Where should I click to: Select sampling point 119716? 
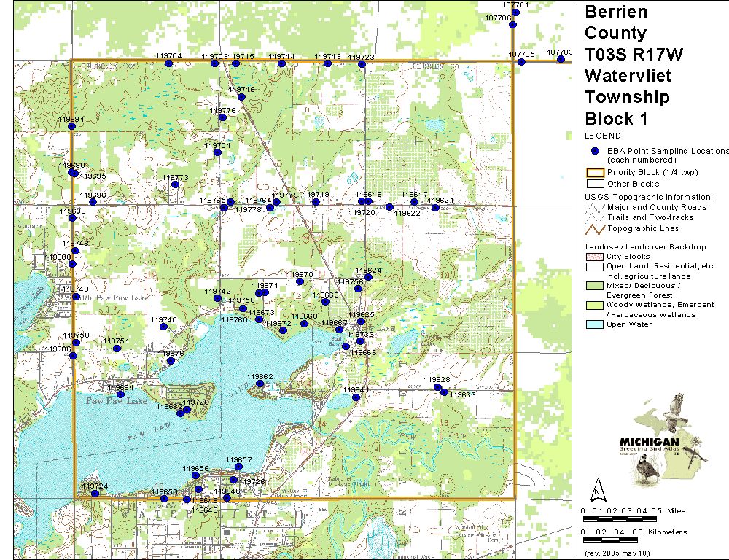coord(241,97)
